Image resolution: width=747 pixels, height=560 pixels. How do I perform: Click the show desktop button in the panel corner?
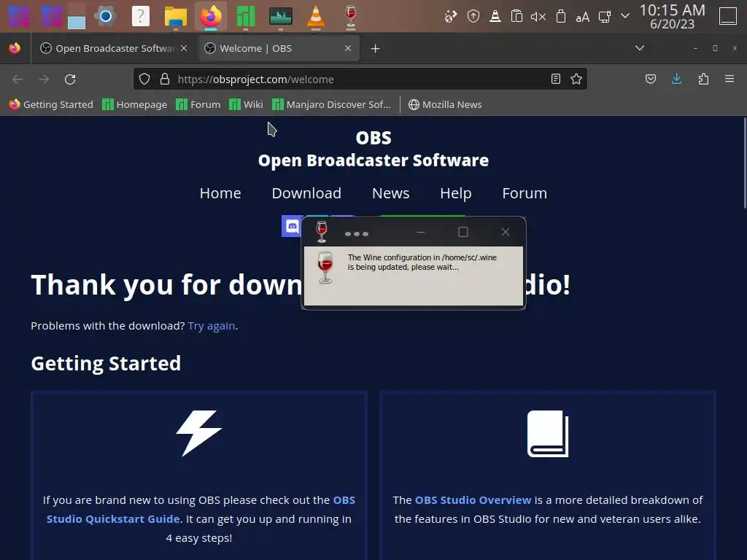point(727,16)
